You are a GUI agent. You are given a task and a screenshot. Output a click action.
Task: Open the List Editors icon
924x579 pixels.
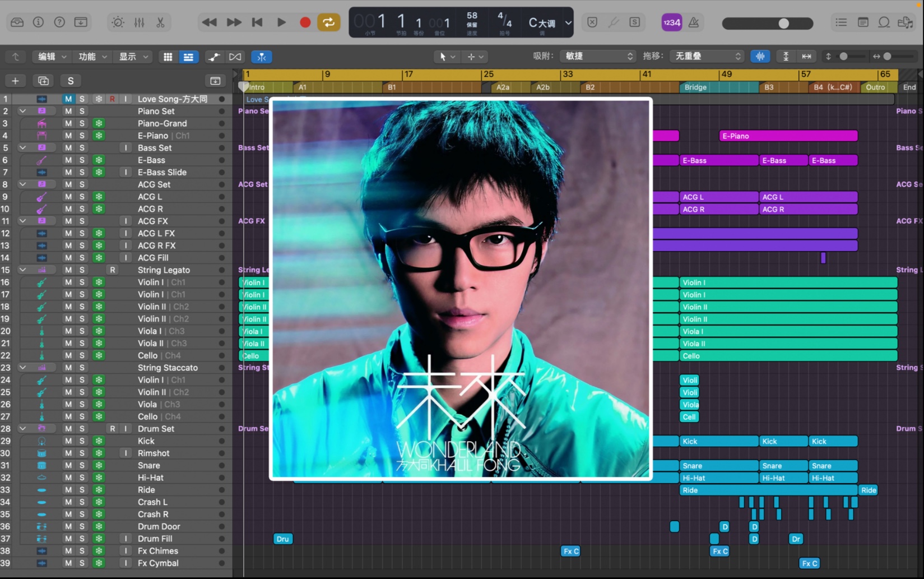click(841, 22)
